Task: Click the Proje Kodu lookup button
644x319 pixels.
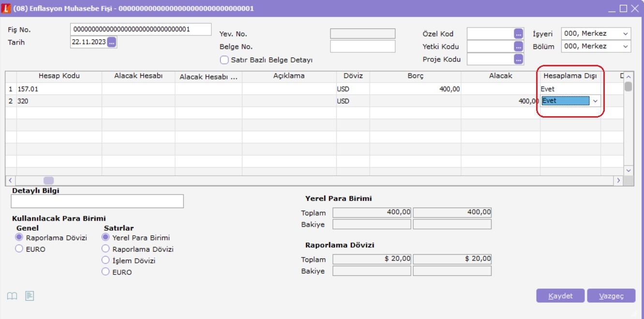Action: point(519,60)
